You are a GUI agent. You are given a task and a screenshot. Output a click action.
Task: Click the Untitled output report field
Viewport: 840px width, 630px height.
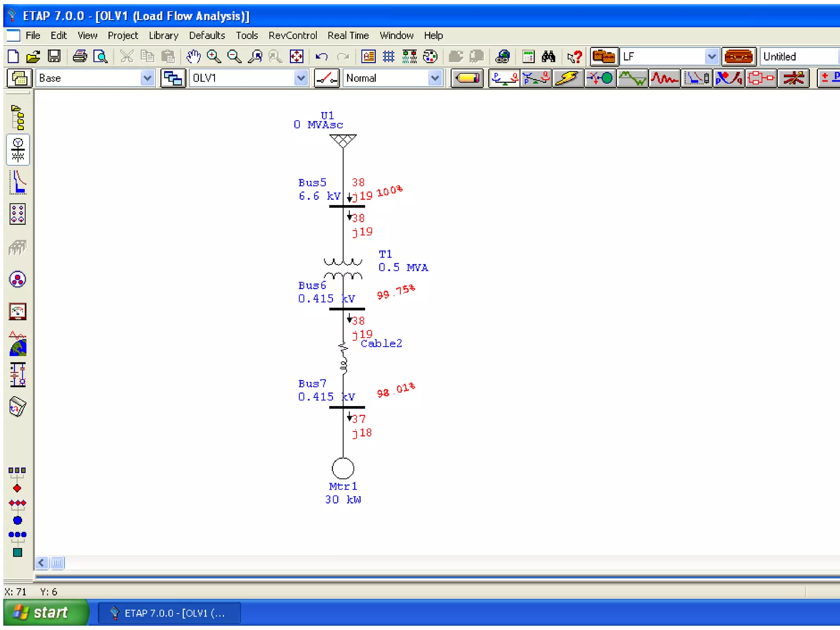(799, 56)
